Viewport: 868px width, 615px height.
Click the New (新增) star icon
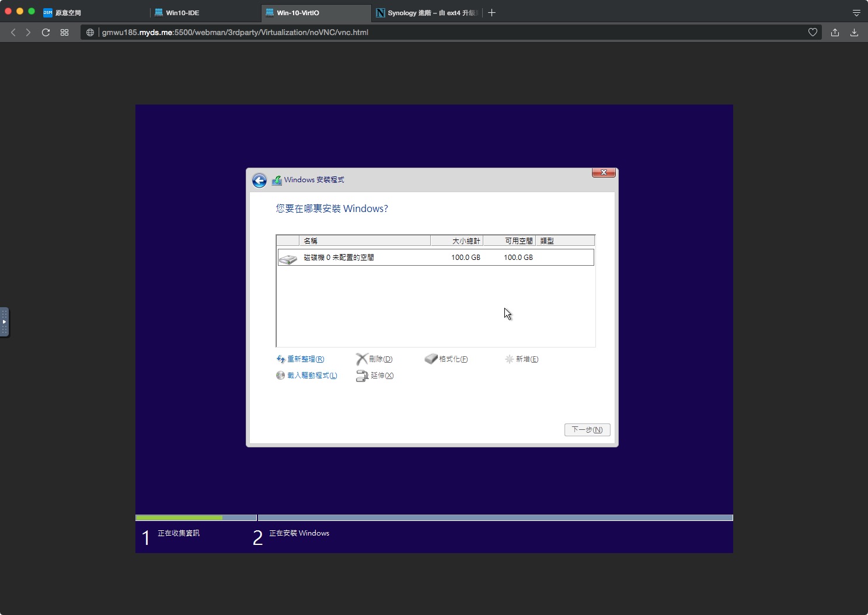pos(509,359)
